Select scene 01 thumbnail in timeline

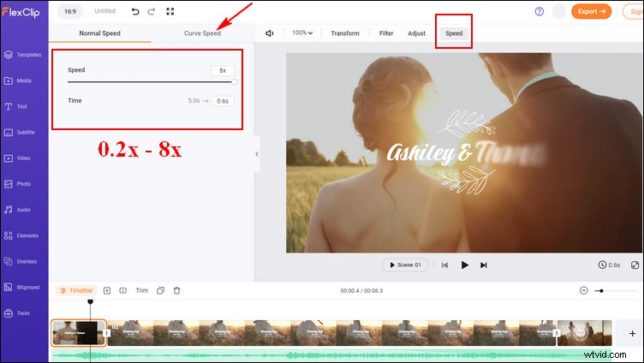click(79, 333)
